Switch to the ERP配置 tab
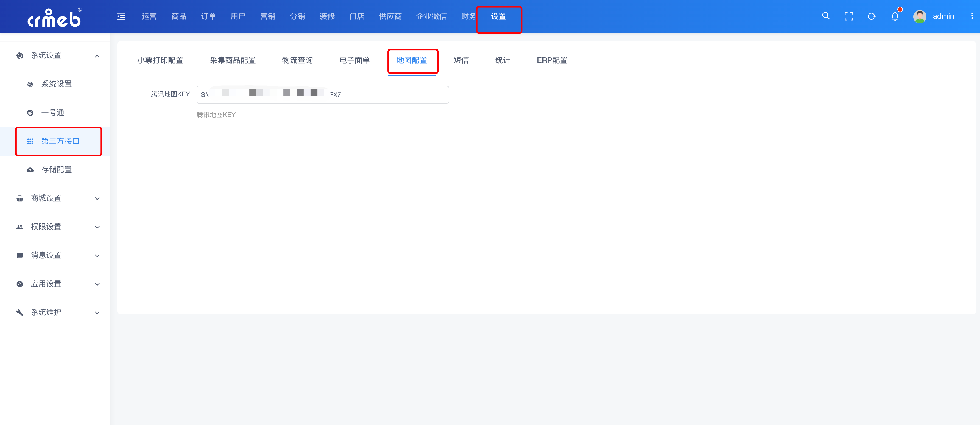Viewport: 980px width, 425px height. (x=552, y=60)
